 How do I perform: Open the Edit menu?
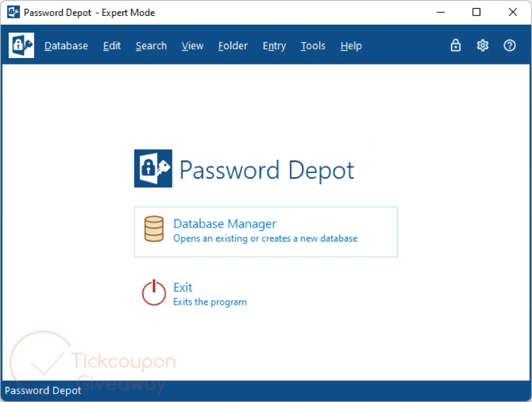click(112, 46)
